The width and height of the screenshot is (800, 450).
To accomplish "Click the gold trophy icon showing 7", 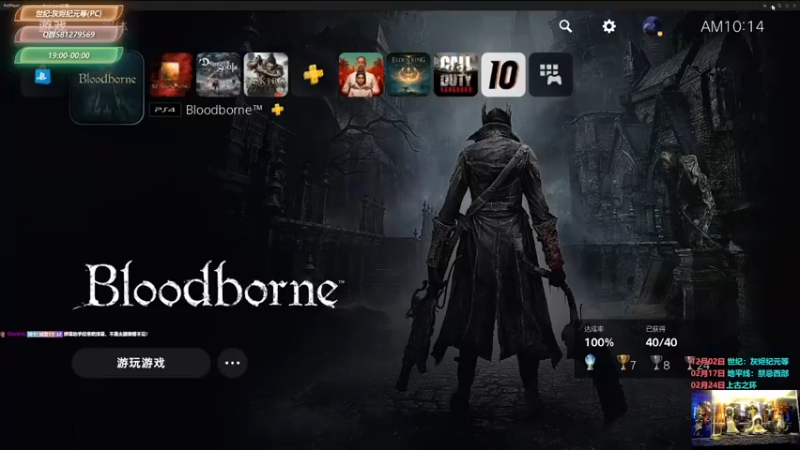I will 622,363.
